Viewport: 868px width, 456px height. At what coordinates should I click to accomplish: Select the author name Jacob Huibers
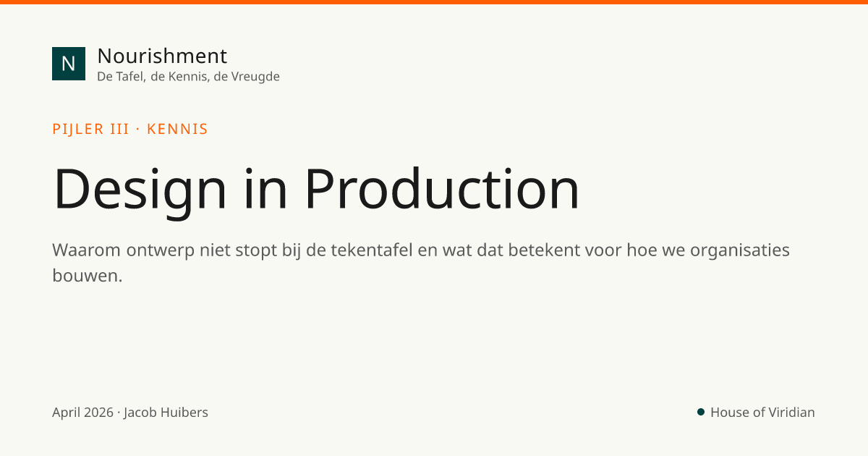pyautogui.click(x=166, y=413)
